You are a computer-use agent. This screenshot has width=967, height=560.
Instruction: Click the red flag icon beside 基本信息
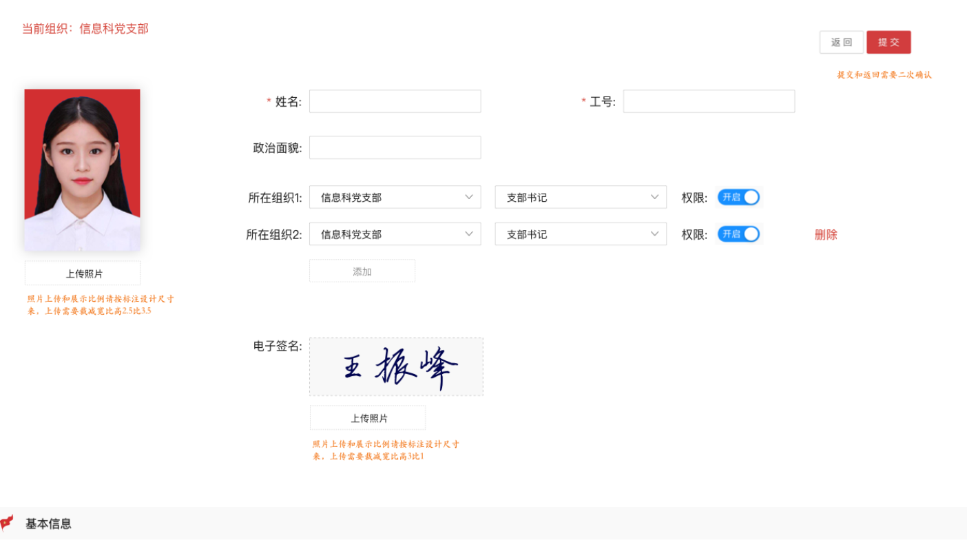[6, 523]
